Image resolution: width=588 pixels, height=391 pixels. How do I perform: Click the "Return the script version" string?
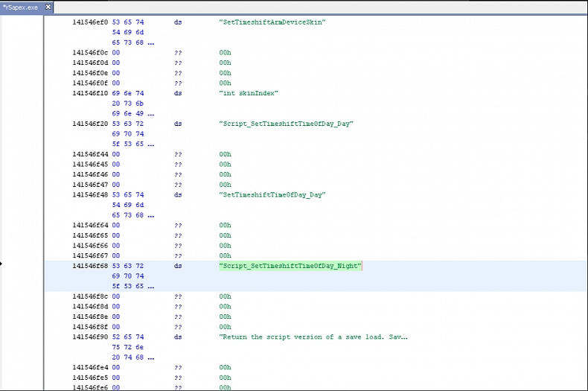313,337
